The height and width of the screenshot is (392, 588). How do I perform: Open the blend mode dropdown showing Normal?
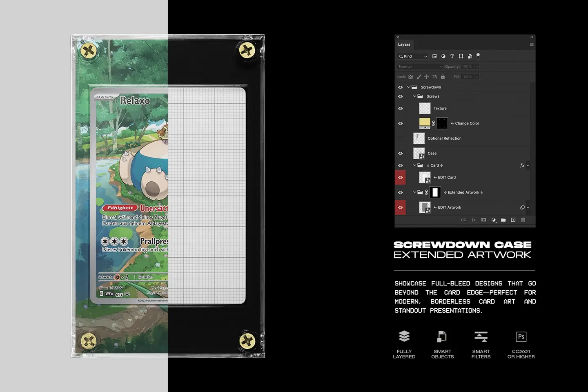pos(419,66)
